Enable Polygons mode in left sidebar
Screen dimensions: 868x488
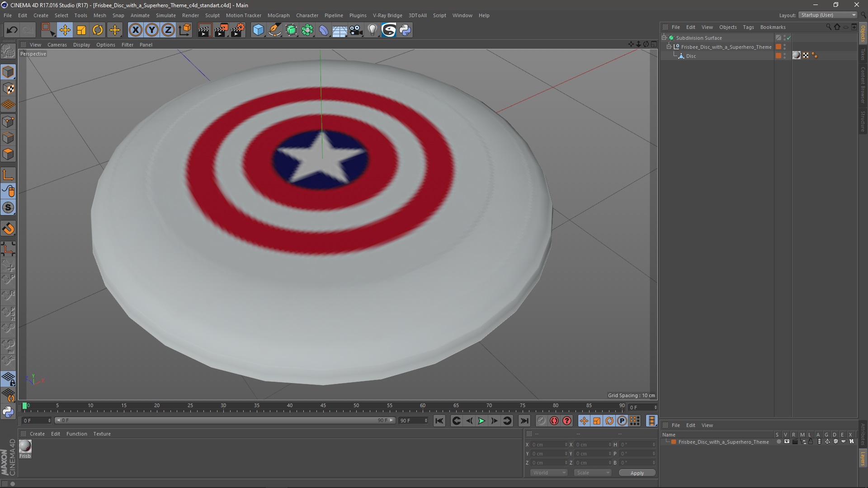pos(8,155)
